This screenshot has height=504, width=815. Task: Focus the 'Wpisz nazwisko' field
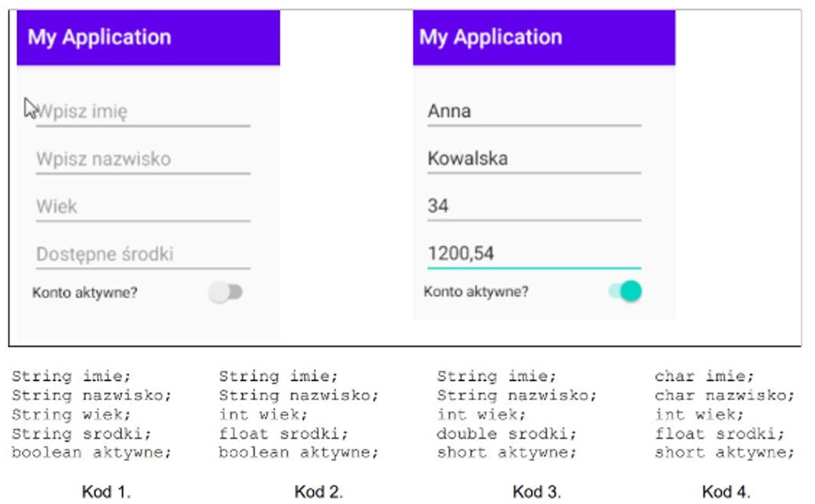click(x=143, y=159)
